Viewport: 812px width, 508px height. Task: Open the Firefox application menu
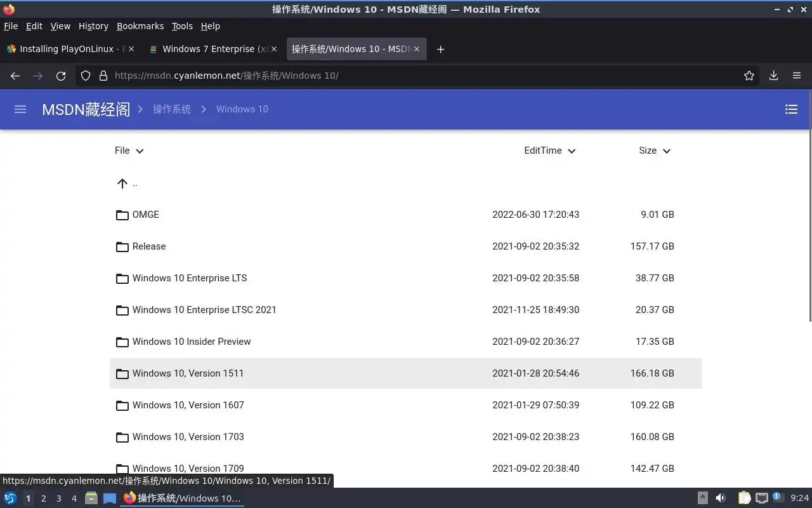(797, 76)
